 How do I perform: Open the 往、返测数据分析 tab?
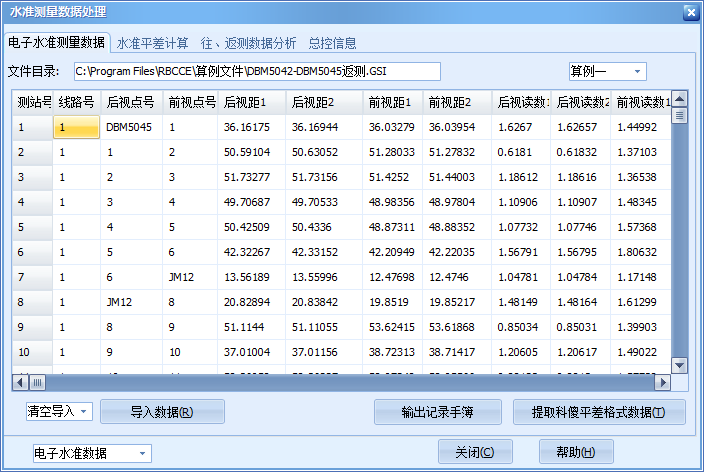pos(248,43)
